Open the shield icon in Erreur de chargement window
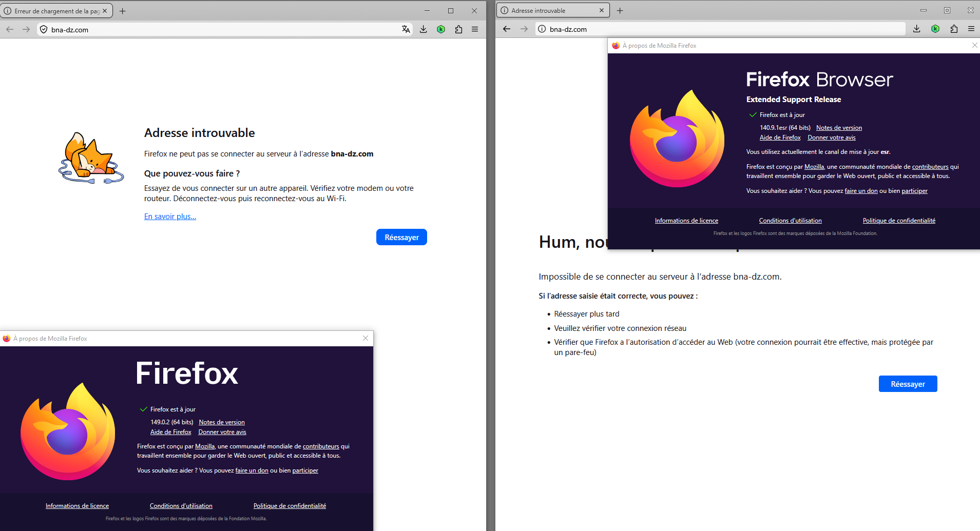 click(44, 30)
